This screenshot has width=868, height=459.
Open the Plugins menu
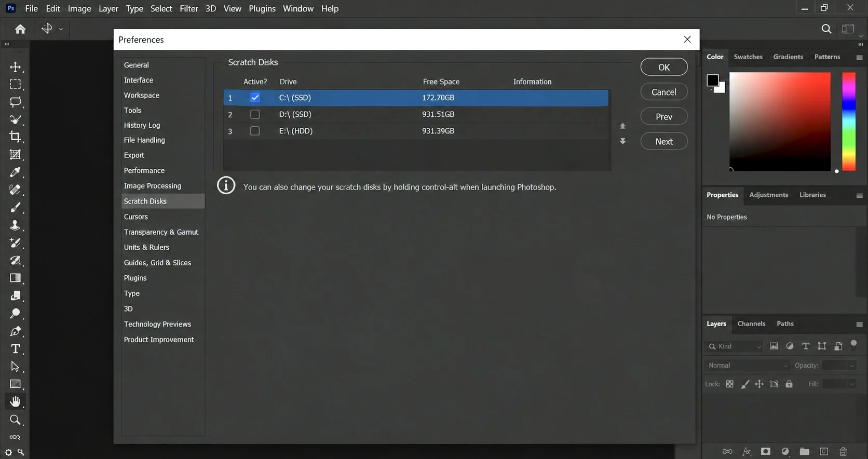[262, 8]
